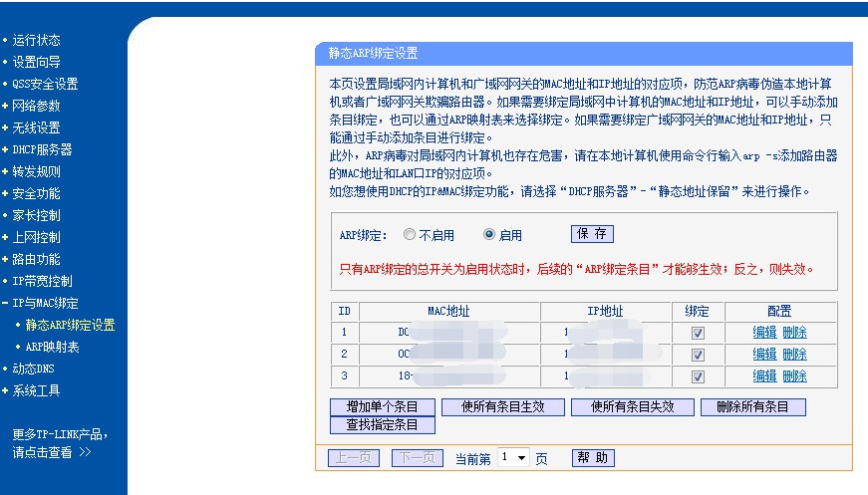The height and width of the screenshot is (495, 868).
Task: Toggle binding checkbox for entry 3
Action: 698,376
